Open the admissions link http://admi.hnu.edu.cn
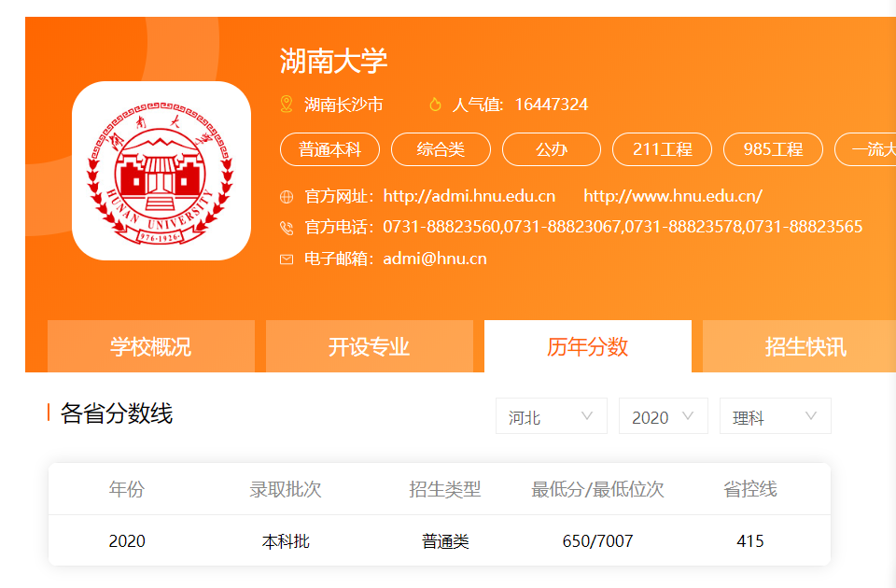Viewport: 896px width, 588px height. point(469,196)
